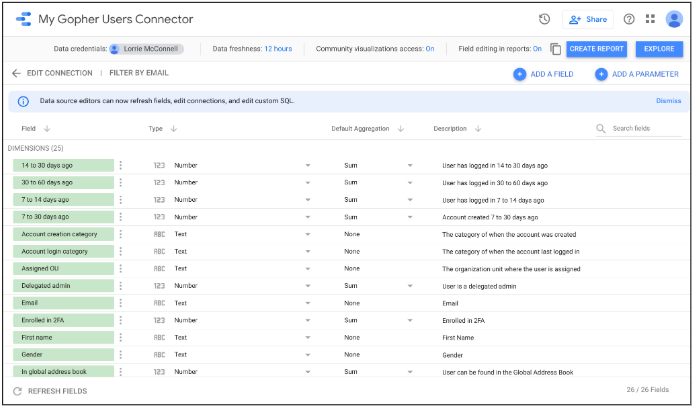Sort by Description column arrow
This screenshot has height=407, width=693.
(478, 129)
